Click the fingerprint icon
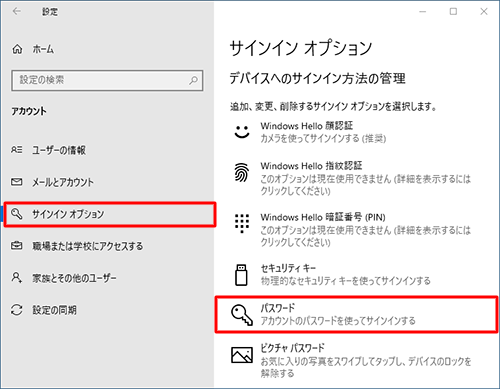Viewport: 500px width, 389px height. click(x=242, y=172)
